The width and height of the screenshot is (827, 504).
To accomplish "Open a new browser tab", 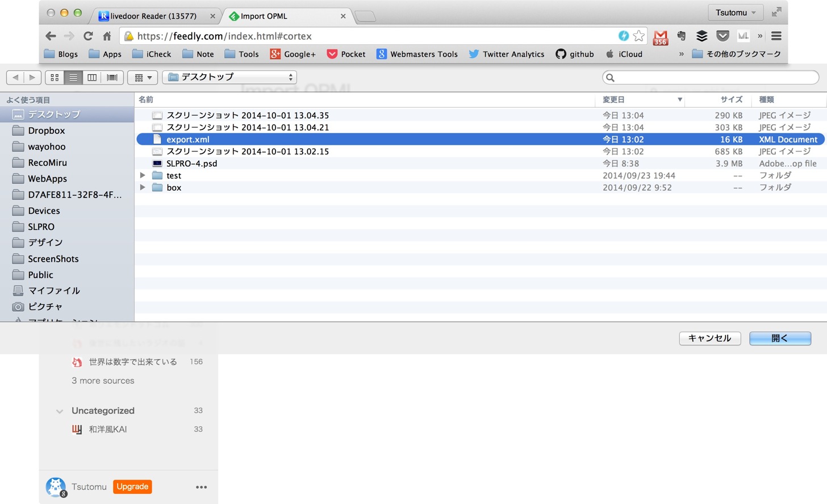I will (365, 16).
